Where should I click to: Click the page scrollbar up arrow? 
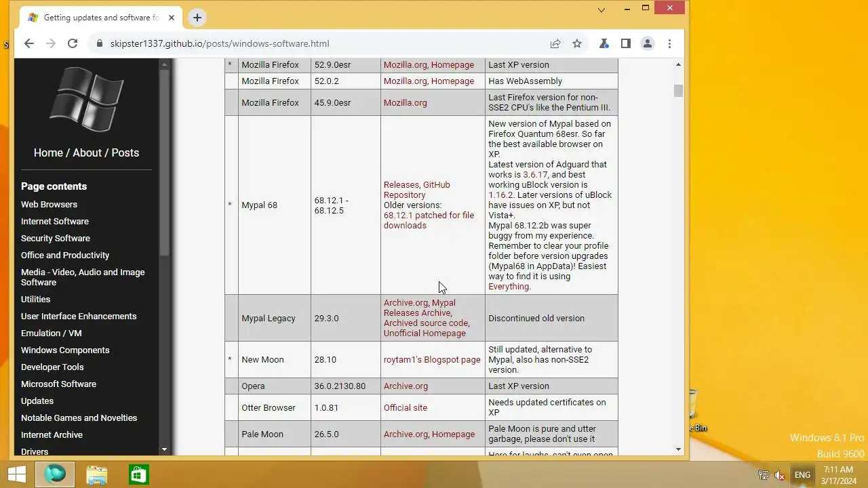click(x=678, y=64)
